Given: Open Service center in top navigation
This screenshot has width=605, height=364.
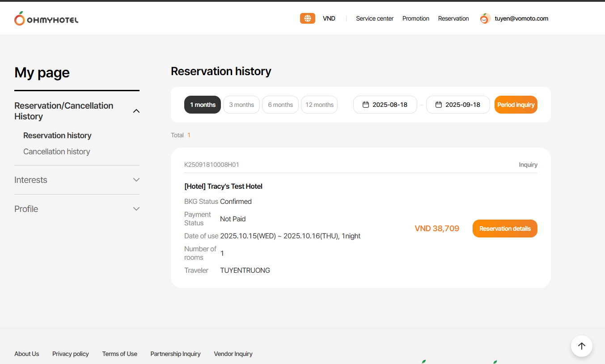Looking at the screenshot, I should [x=375, y=18].
